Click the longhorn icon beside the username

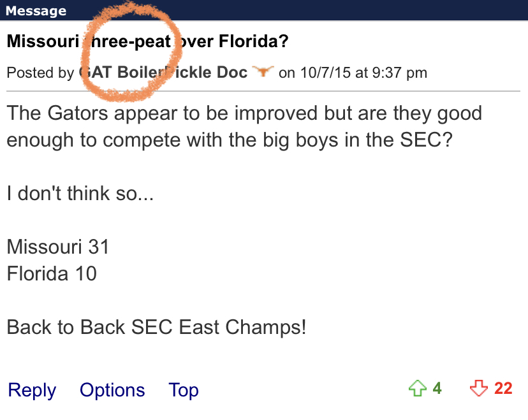click(x=263, y=72)
